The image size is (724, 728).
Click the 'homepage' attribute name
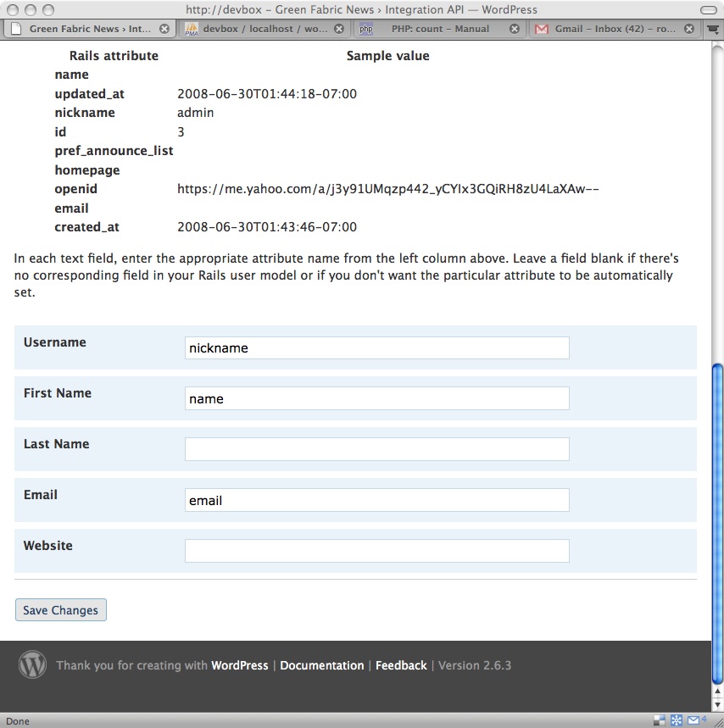click(87, 170)
